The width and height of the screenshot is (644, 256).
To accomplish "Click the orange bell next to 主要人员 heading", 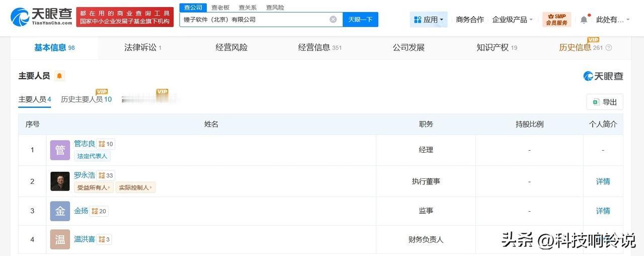I will point(59,76).
